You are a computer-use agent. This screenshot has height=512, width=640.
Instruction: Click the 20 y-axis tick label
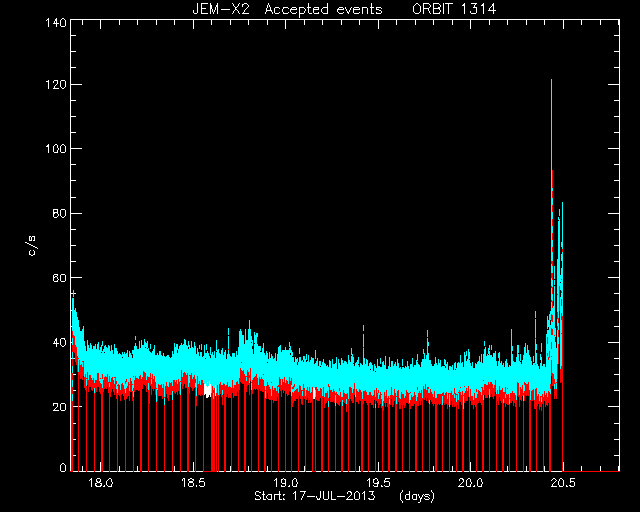(59, 407)
